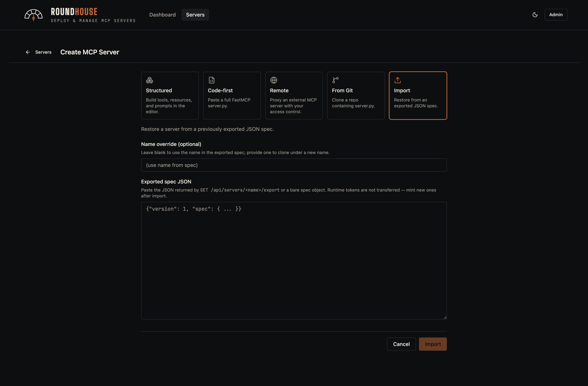Choose the Structured server type card

pos(170,96)
